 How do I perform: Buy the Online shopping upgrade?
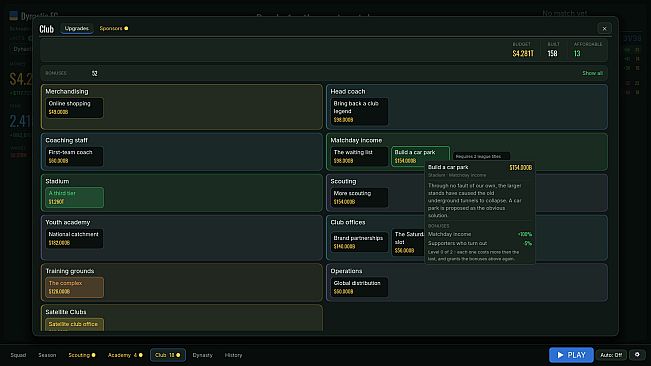pyautogui.click(x=74, y=108)
